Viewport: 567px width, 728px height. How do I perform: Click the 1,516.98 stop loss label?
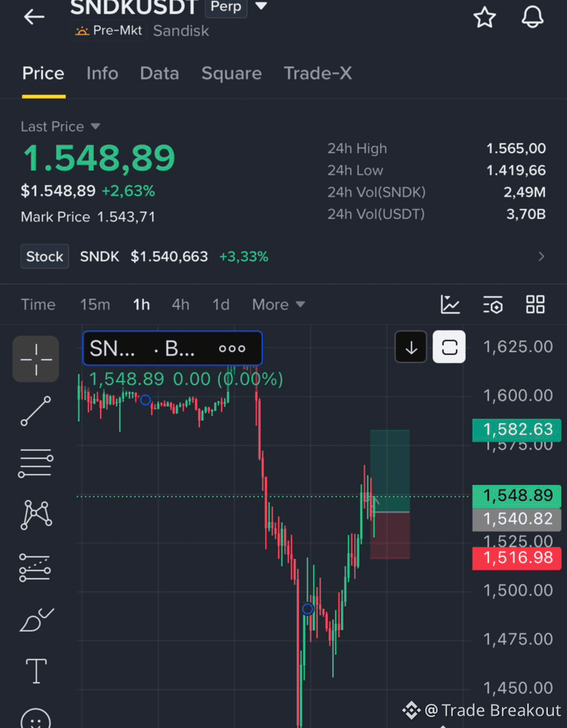pos(517,558)
